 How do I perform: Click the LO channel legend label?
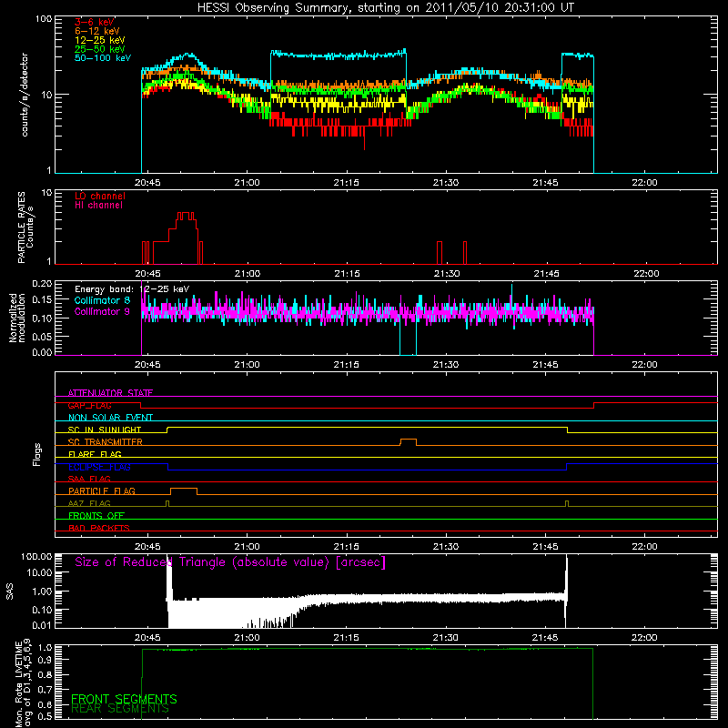[100, 196]
